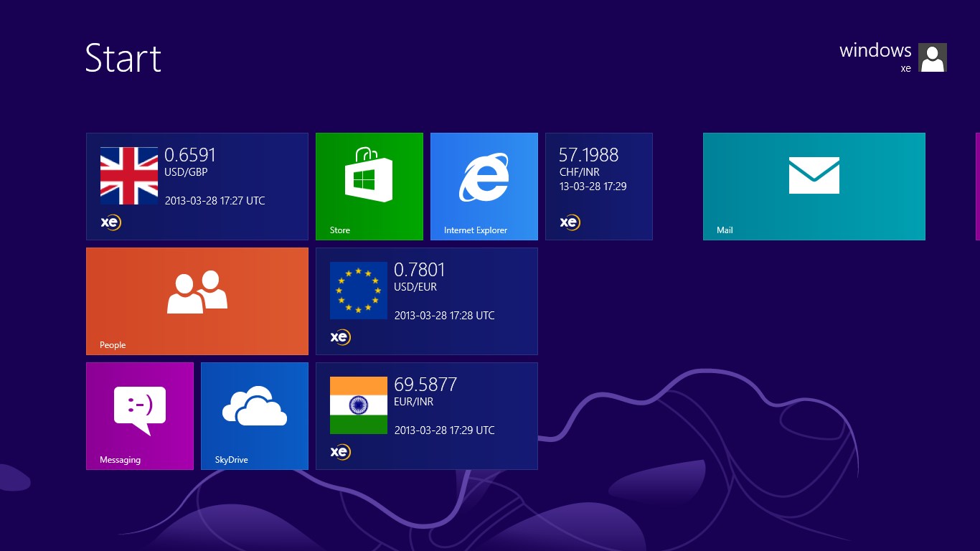Click the 69.5877 EUR/INR rate value
980x551 pixels.
[x=425, y=385]
